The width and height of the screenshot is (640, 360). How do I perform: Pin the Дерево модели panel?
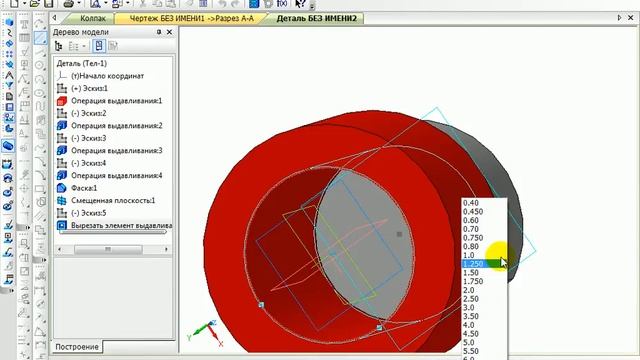(x=159, y=32)
